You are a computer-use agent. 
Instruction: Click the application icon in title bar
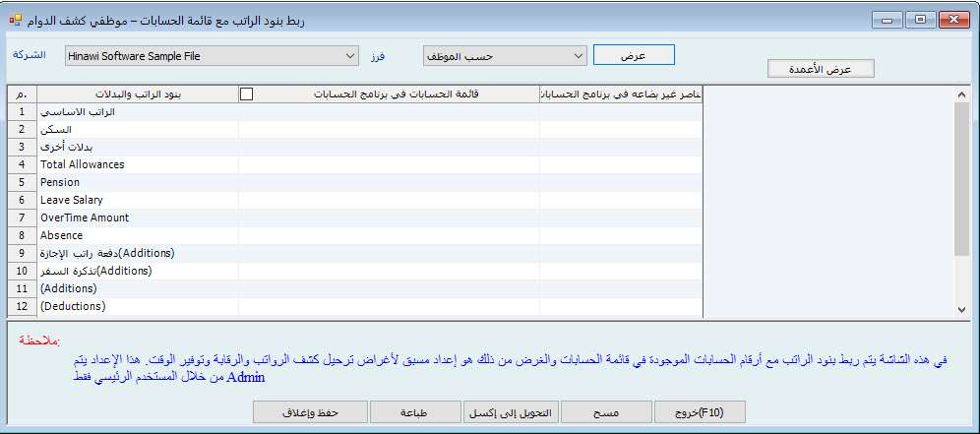[x=14, y=19]
